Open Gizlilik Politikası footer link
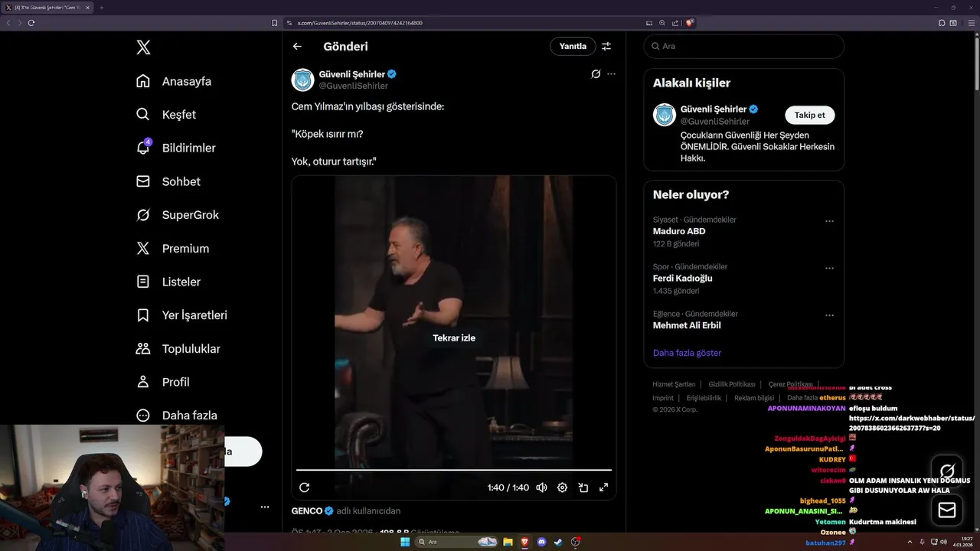The image size is (980, 551). [x=731, y=384]
